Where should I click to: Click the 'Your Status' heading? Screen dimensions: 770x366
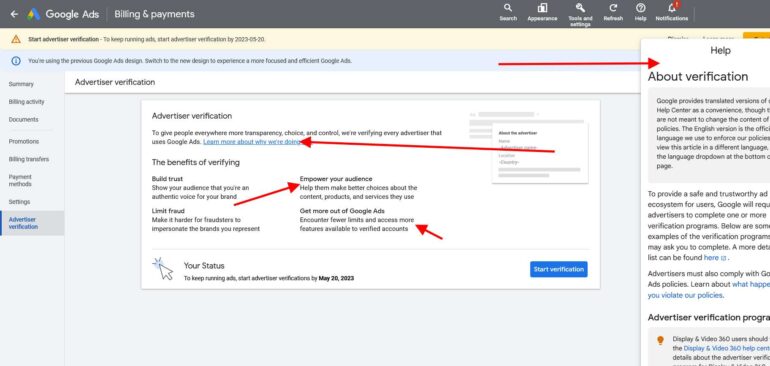pyautogui.click(x=204, y=266)
